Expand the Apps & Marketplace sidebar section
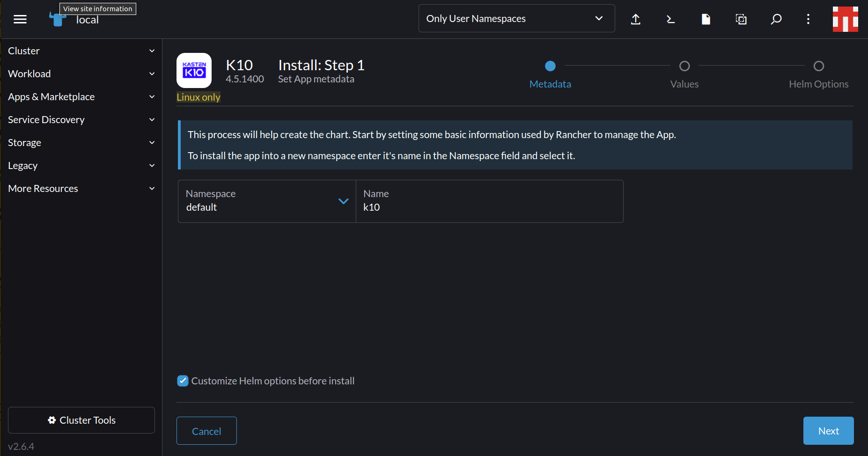This screenshot has width=868, height=456. click(81, 97)
